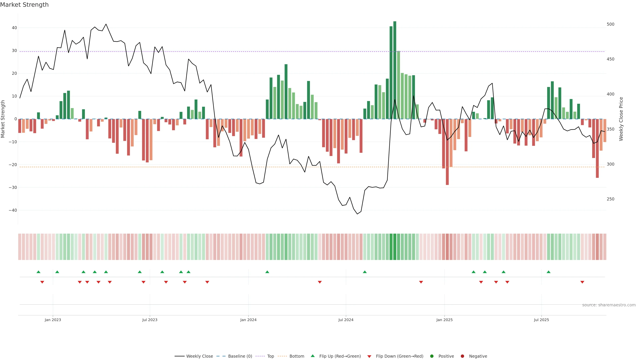The height and width of the screenshot is (362, 644).
Task: Click the dark red Negative circle legend icon
Action: point(462,356)
